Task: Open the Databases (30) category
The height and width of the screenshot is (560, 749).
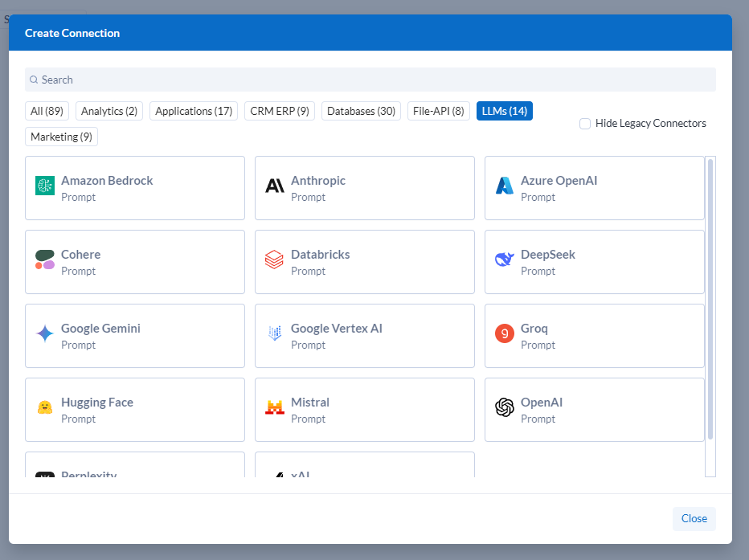Action: click(x=361, y=111)
